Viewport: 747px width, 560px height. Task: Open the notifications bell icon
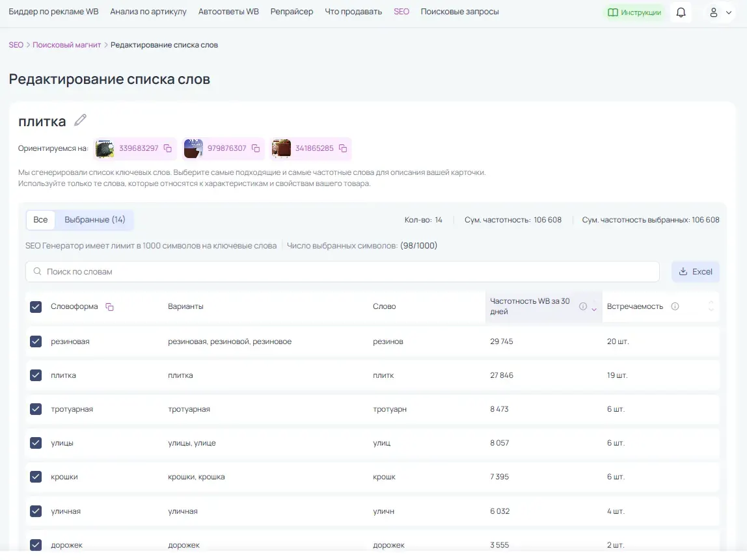(681, 12)
